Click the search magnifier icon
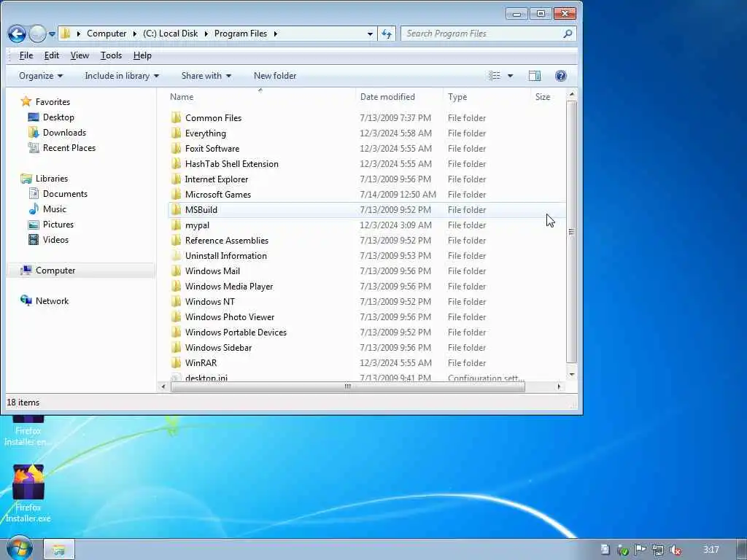This screenshot has height=560, width=747. coord(568,34)
